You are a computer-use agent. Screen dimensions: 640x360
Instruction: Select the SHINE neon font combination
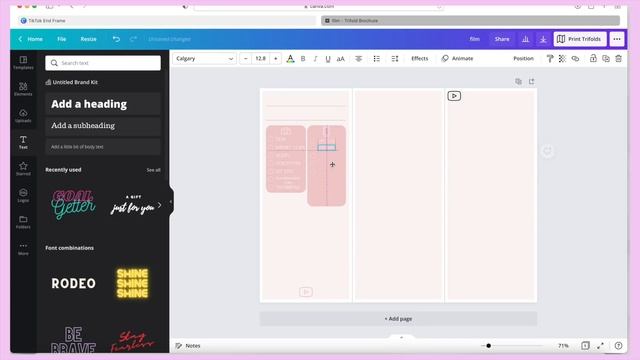pyautogui.click(x=132, y=283)
